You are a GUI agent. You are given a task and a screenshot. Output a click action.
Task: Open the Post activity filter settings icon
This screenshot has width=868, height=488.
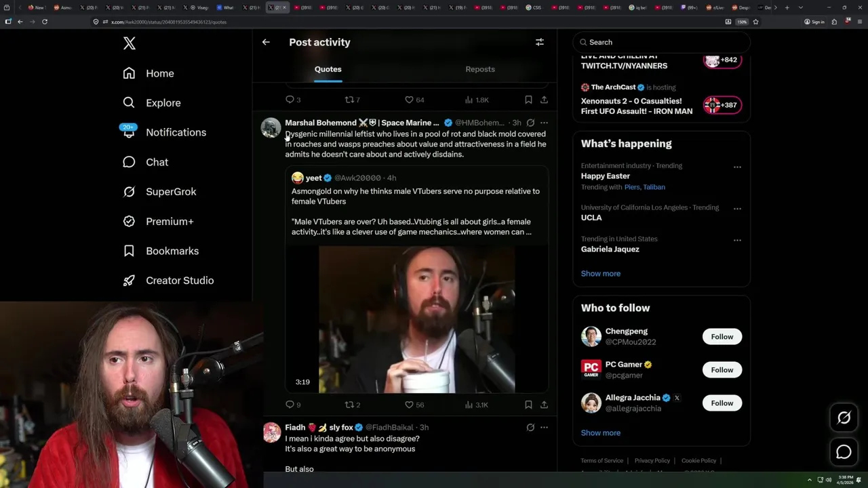tap(540, 42)
